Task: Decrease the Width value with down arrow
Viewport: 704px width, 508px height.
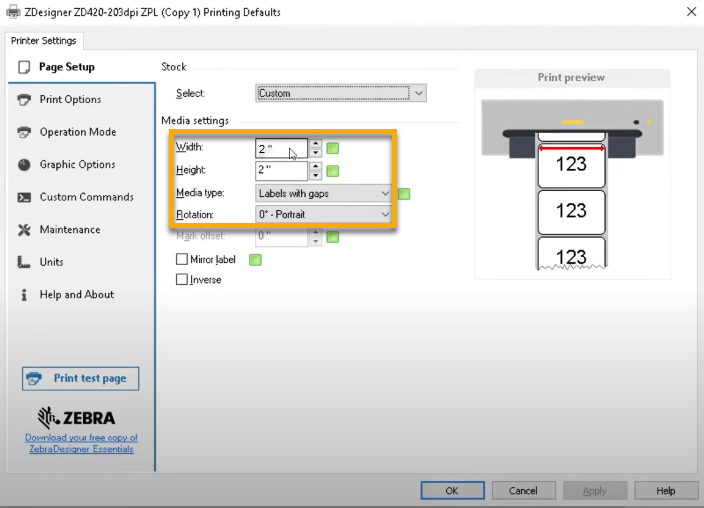Action: point(316,153)
